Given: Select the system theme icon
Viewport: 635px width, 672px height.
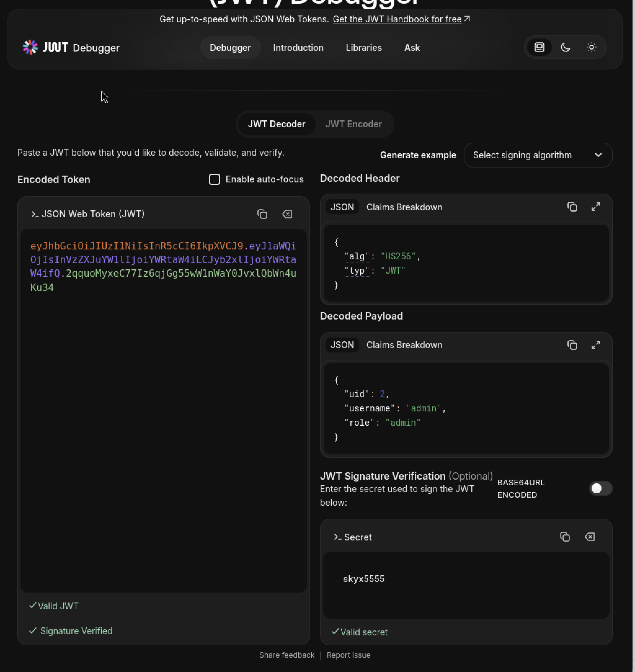Looking at the screenshot, I should click(x=539, y=47).
